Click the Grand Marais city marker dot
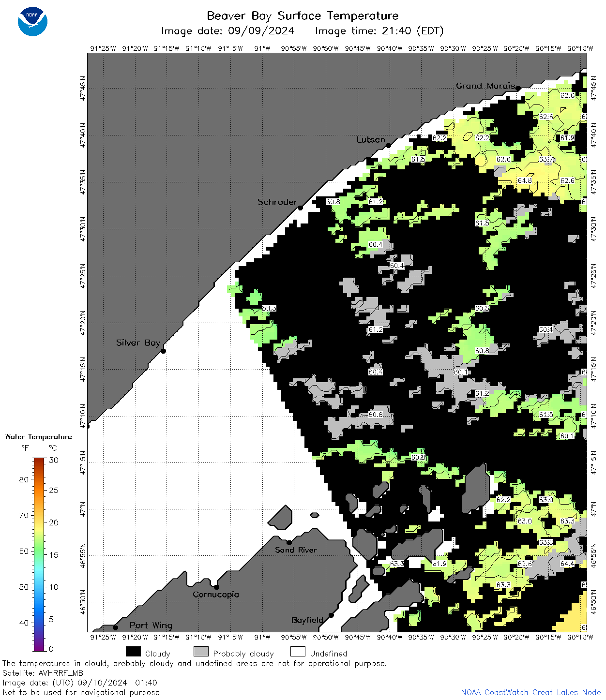The width and height of the screenshot is (606, 700). [518, 88]
